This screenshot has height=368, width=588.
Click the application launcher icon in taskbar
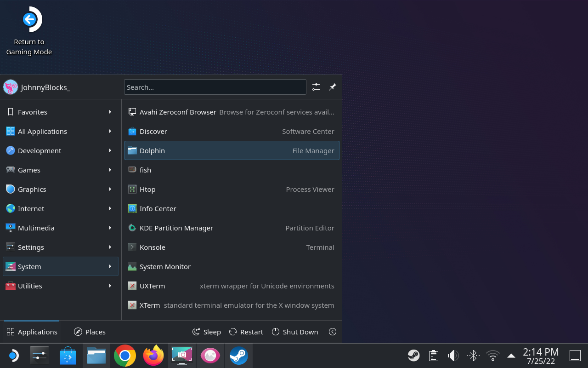13,356
